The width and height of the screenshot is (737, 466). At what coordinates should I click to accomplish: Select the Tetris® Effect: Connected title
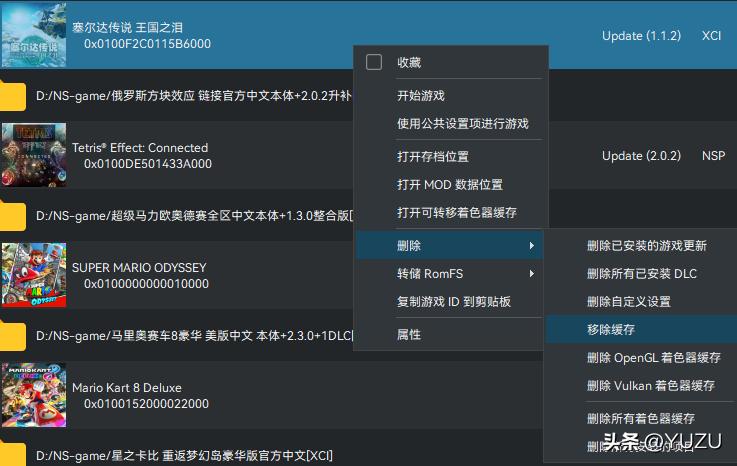(140, 148)
